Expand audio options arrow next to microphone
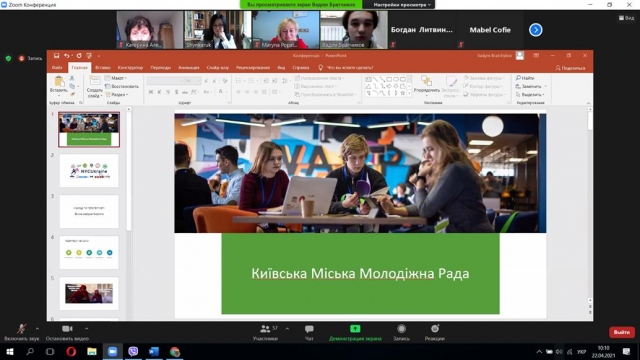The height and width of the screenshot is (360, 640). pos(37,329)
